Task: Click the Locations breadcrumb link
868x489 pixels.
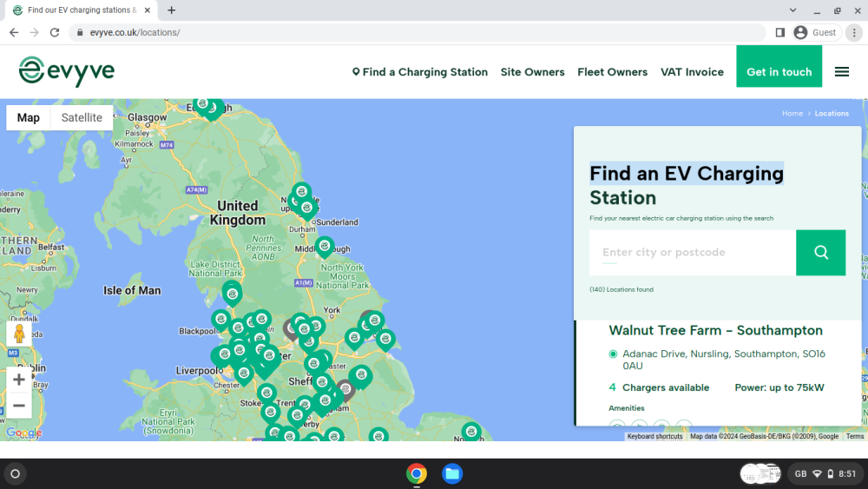Action: (832, 114)
